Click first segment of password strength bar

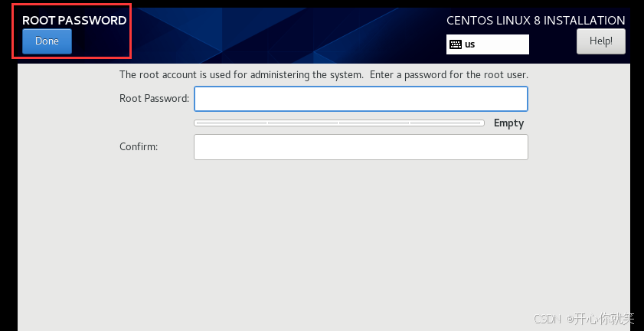coord(231,123)
